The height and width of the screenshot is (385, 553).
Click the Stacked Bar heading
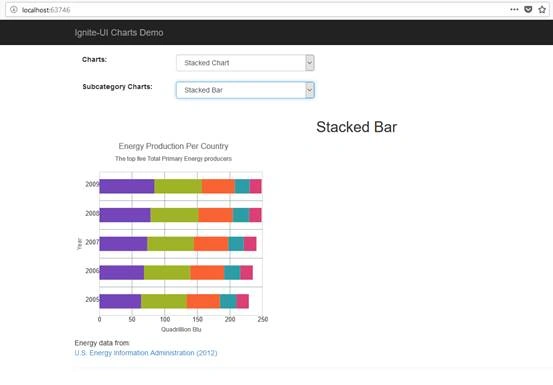(x=357, y=127)
